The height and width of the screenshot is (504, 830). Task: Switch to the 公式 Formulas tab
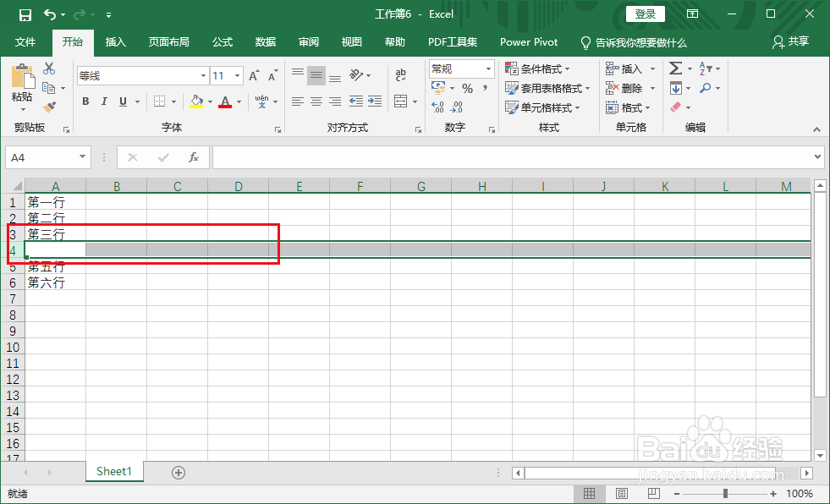[223, 42]
